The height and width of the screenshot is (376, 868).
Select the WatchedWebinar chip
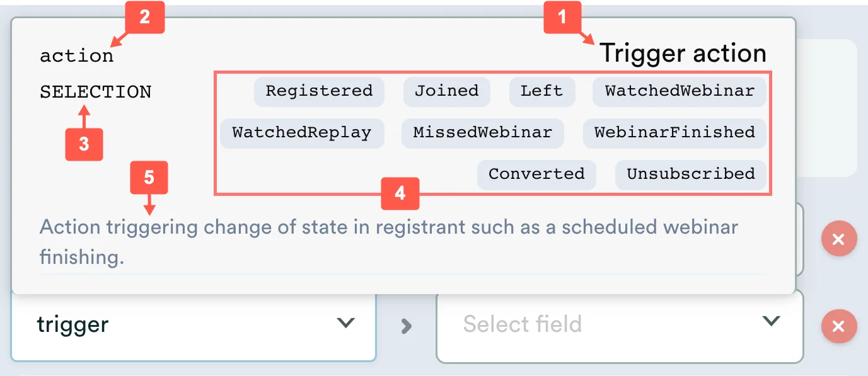680,91
